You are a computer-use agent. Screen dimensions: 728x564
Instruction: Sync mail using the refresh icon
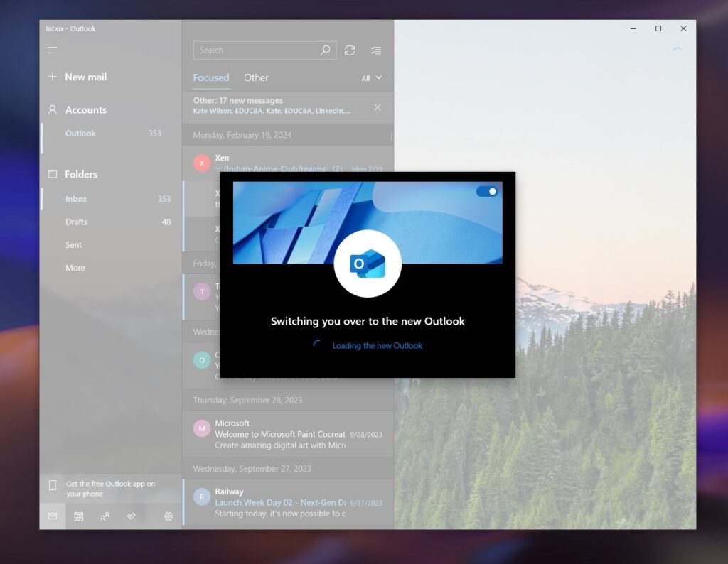pyautogui.click(x=349, y=50)
